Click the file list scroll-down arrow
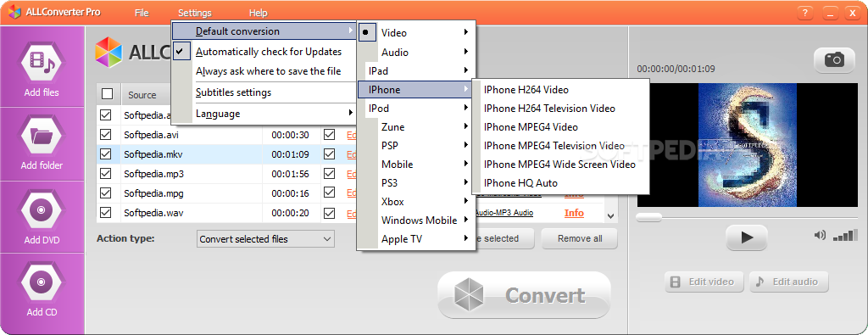The width and height of the screenshot is (868, 335). click(610, 216)
